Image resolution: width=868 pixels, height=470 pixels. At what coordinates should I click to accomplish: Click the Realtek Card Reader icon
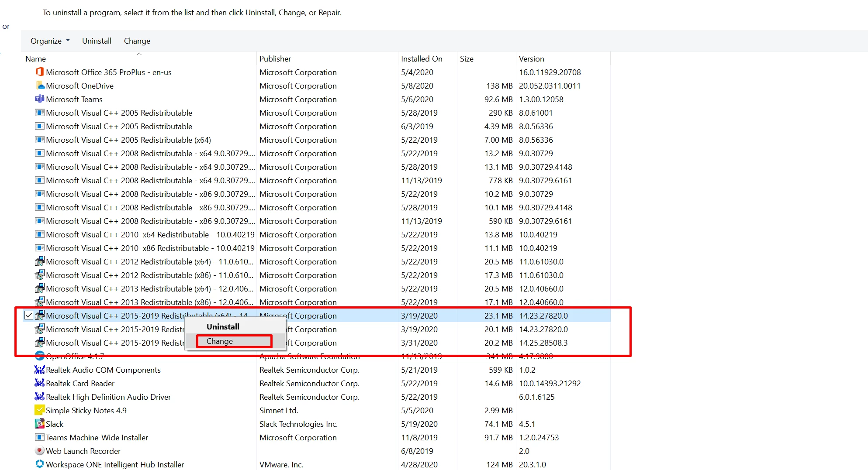click(x=39, y=383)
